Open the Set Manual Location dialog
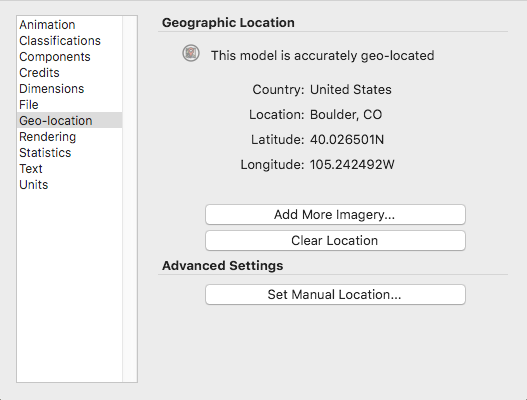 point(335,294)
